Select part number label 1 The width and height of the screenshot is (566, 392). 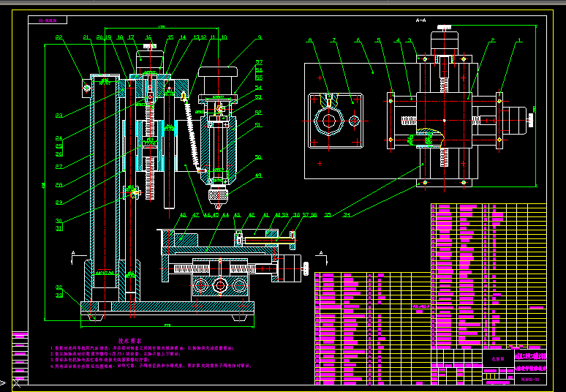(520, 40)
